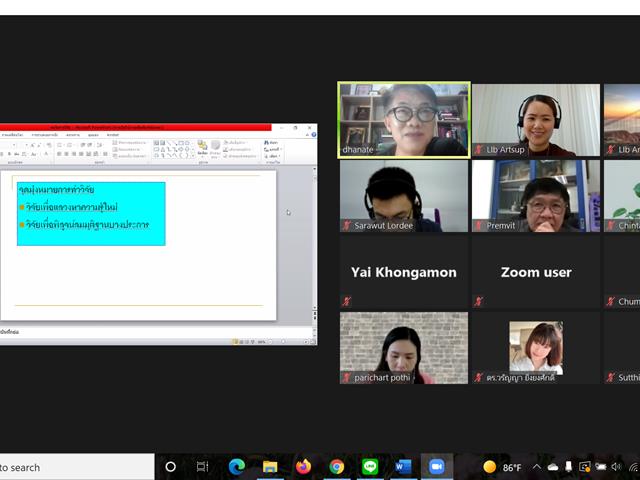This screenshot has width=640, height=480.
Task: Open the Shape Fill dropdown
Action: (x=236, y=142)
